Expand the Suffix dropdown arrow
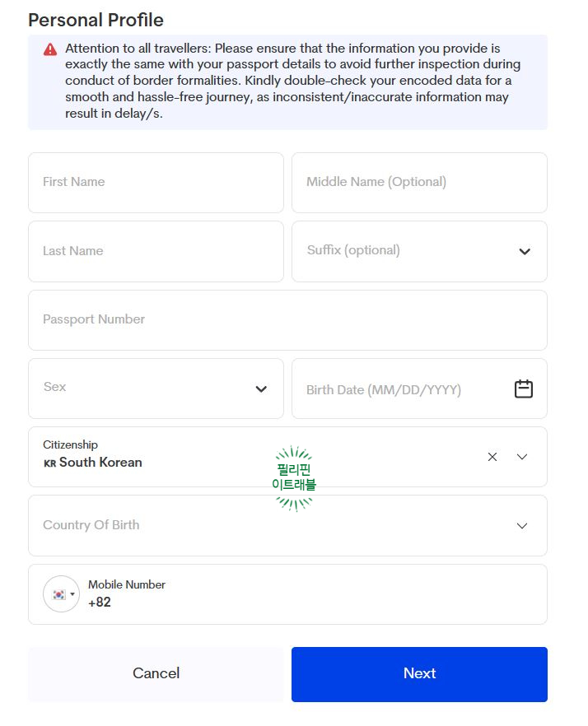Viewport: 588px width, 726px height. point(524,251)
